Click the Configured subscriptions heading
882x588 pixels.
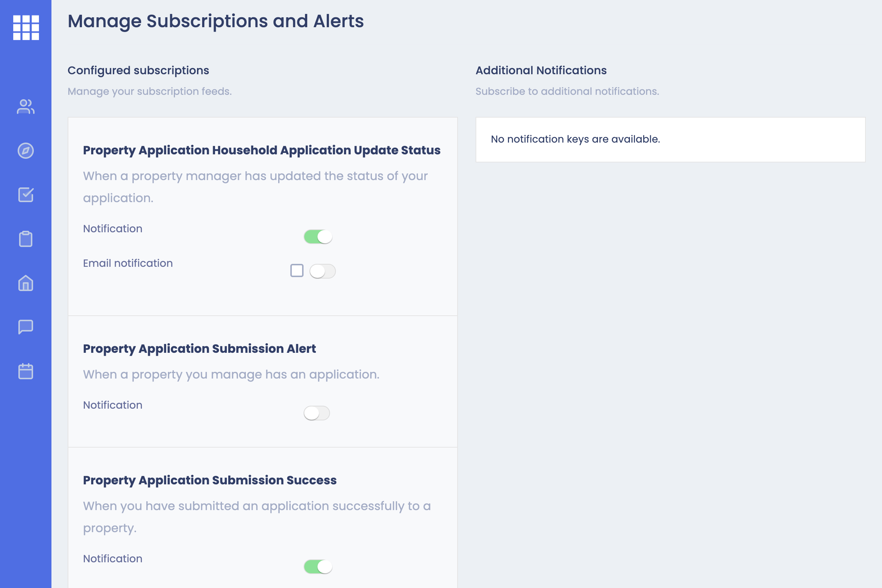(x=138, y=71)
